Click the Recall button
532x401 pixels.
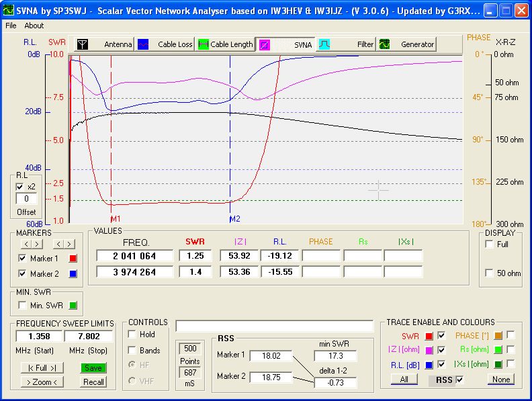pyautogui.click(x=93, y=382)
